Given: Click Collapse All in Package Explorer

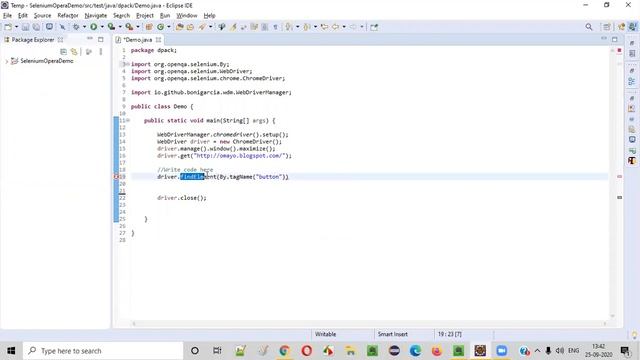Looking at the screenshot, I should point(63,52).
